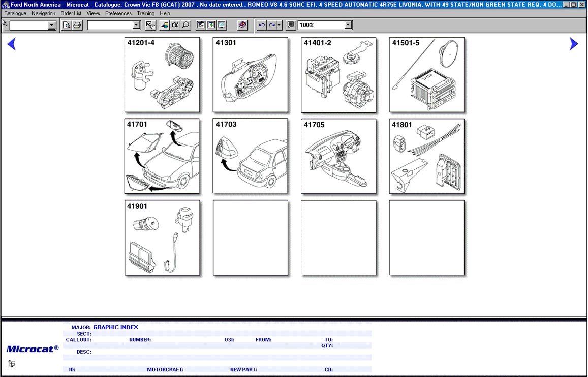
Task: Open the red book icon
Action: click(242, 25)
